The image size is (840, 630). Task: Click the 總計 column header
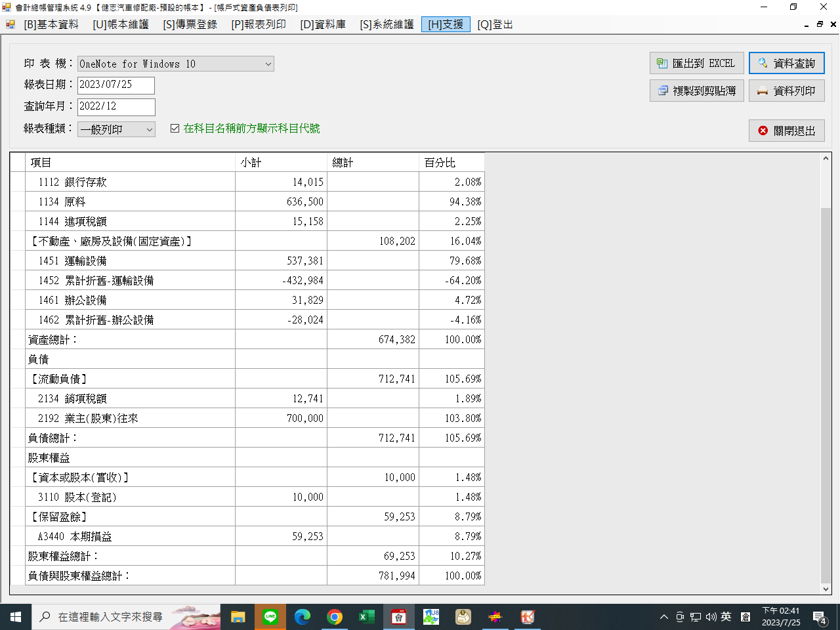point(373,162)
